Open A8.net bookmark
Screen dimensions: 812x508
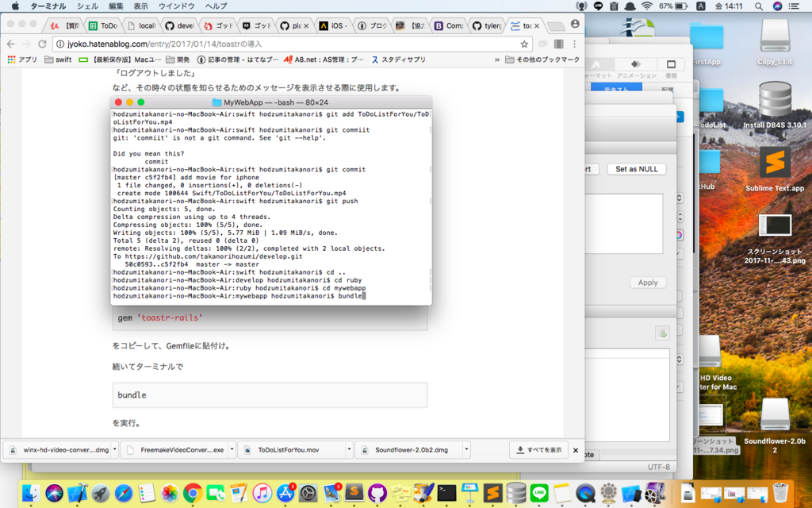tap(324, 60)
